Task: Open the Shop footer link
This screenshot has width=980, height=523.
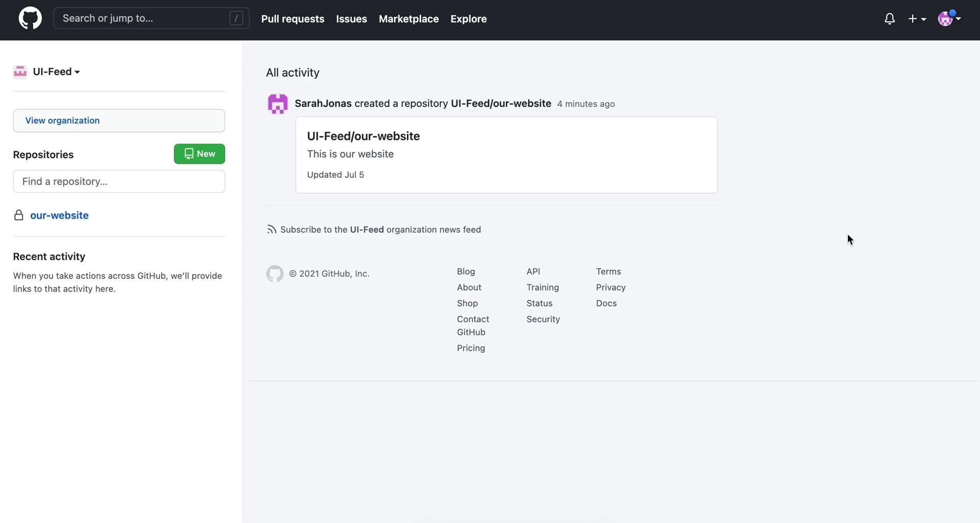Action: point(468,303)
